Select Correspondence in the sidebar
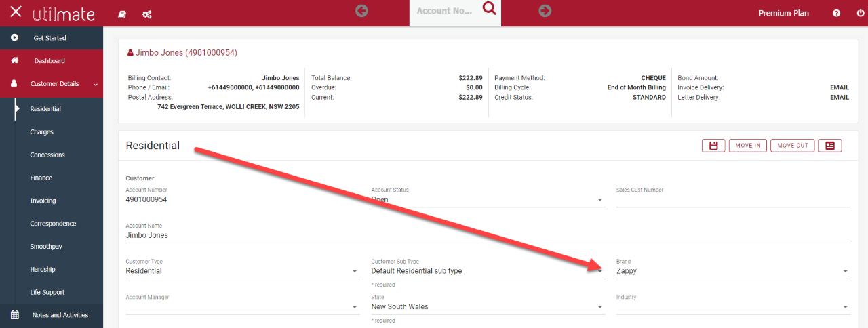868x328 pixels. 53,224
